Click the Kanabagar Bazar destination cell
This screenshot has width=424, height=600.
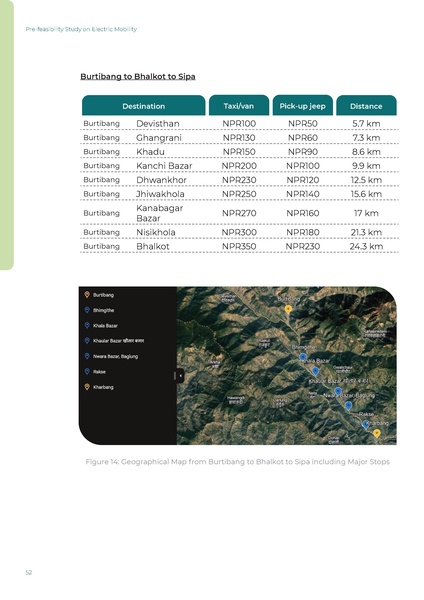tap(160, 213)
